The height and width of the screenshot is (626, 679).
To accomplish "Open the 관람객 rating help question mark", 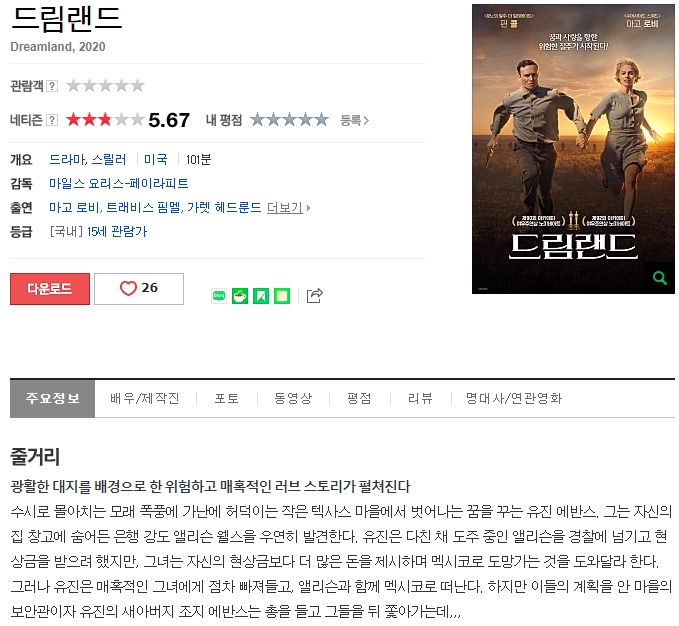I will tap(52, 86).
